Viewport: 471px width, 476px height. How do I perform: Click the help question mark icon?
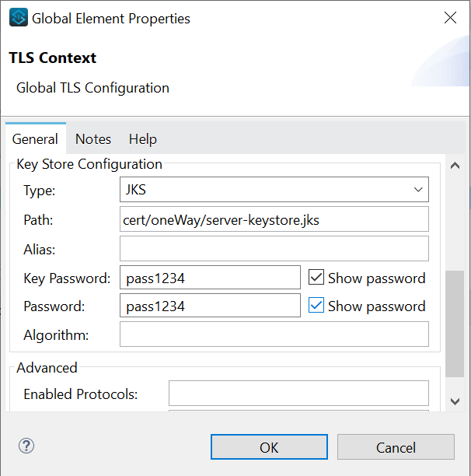click(26, 446)
